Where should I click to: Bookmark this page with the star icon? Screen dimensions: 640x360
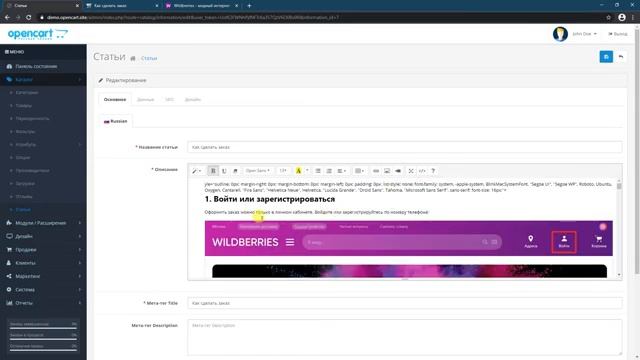[608, 18]
